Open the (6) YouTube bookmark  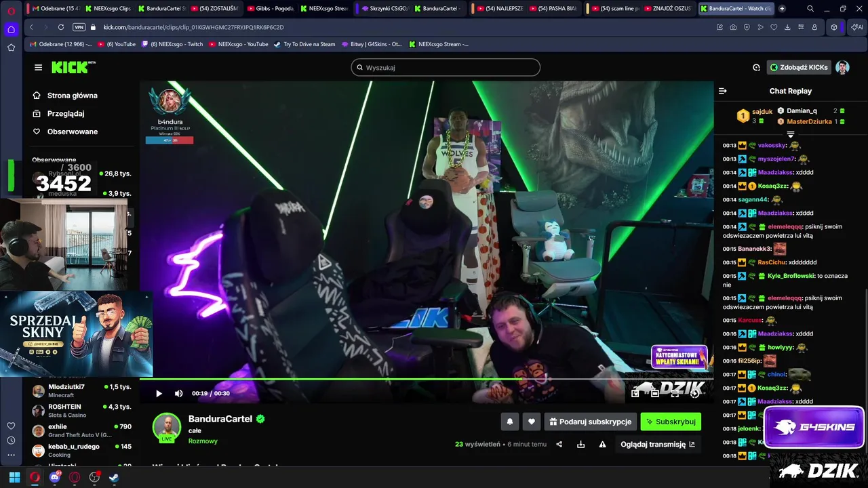click(x=116, y=44)
